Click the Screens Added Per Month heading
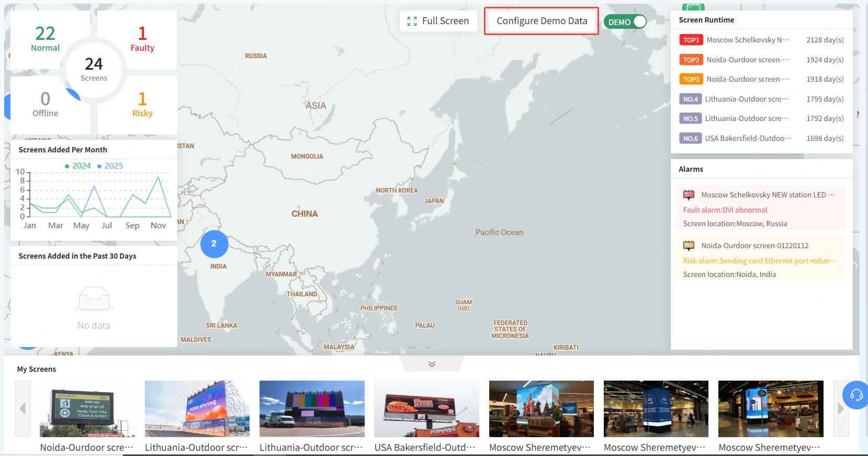This screenshot has height=456, width=868. click(63, 150)
